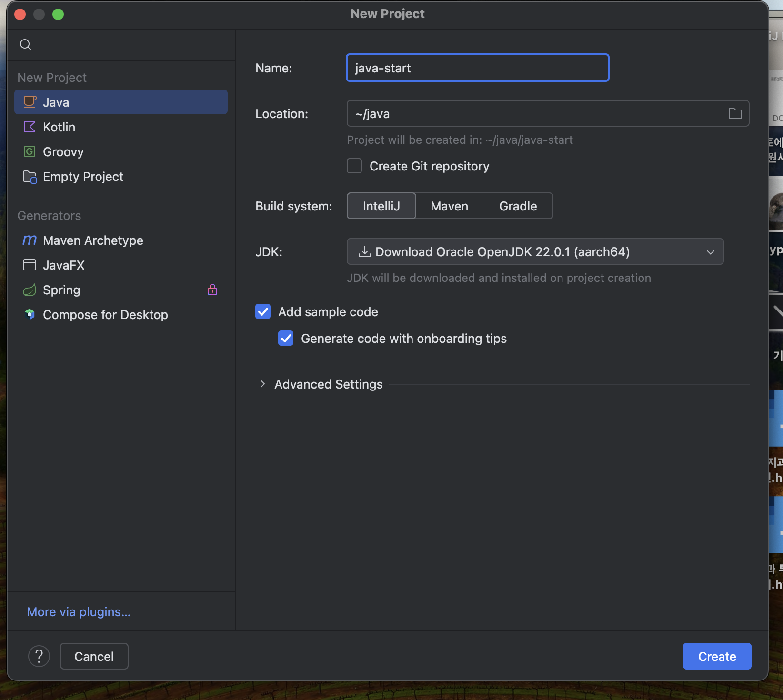Click the Maven Archetype icon

(30, 240)
